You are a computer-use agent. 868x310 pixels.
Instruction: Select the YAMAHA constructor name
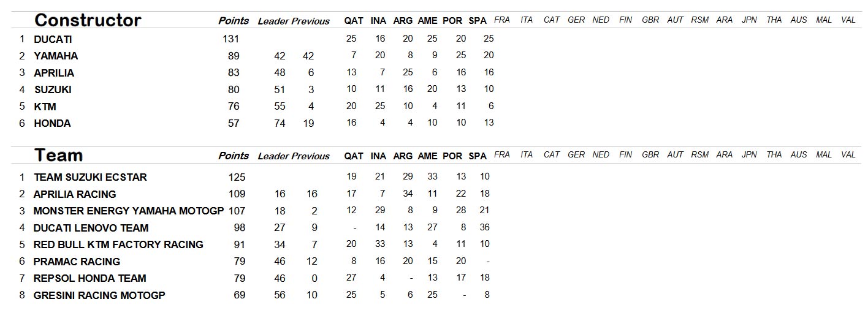(x=56, y=56)
